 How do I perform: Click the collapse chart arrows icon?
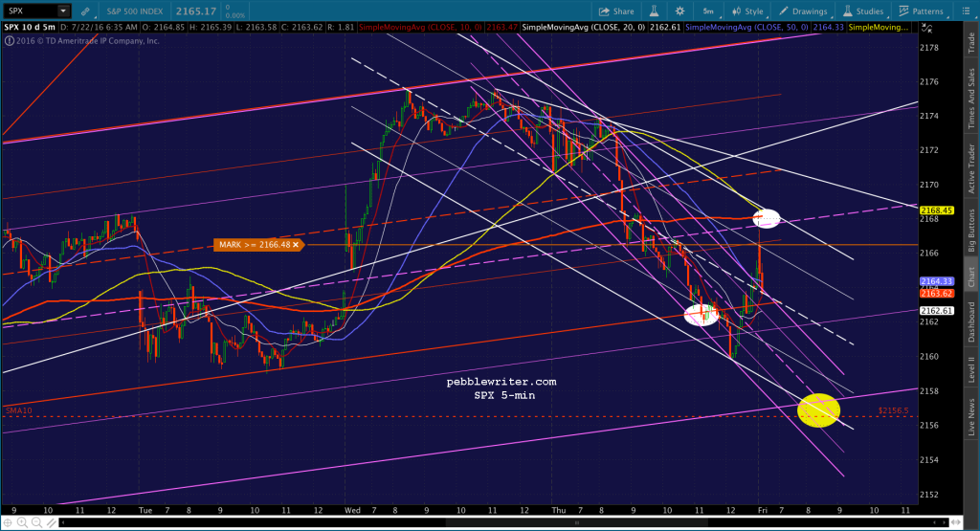point(926,28)
